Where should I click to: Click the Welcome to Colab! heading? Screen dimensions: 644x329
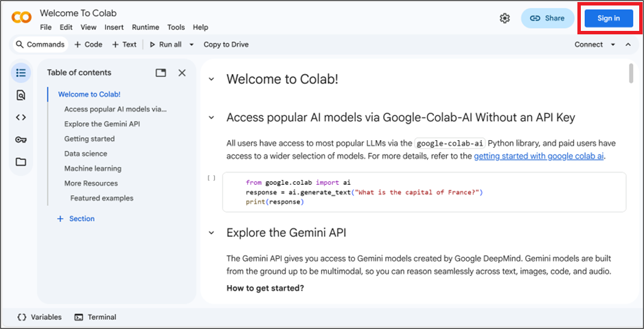click(x=282, y=79)
